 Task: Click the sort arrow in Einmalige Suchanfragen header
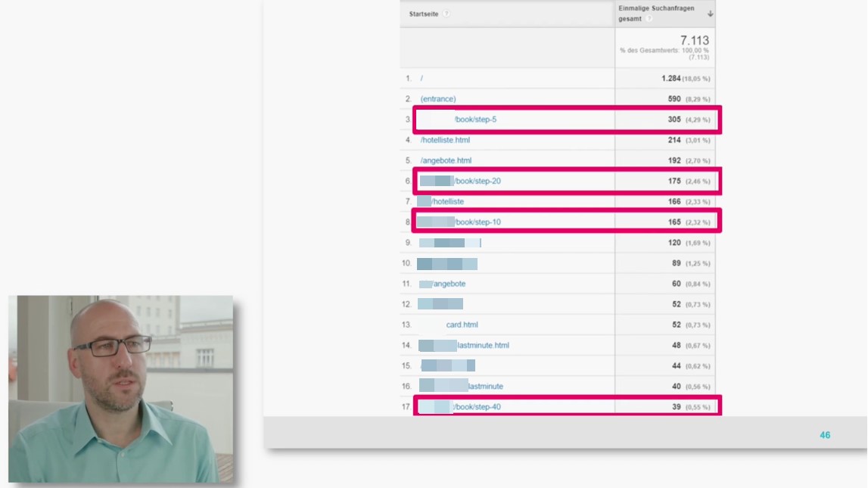(x=710, y=14)
